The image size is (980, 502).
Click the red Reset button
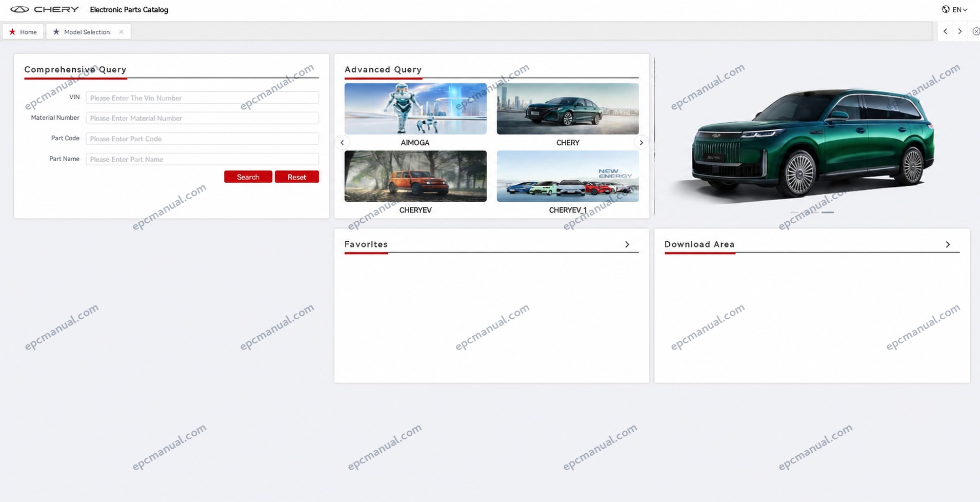pyautogui.click(x=297, y=177)
